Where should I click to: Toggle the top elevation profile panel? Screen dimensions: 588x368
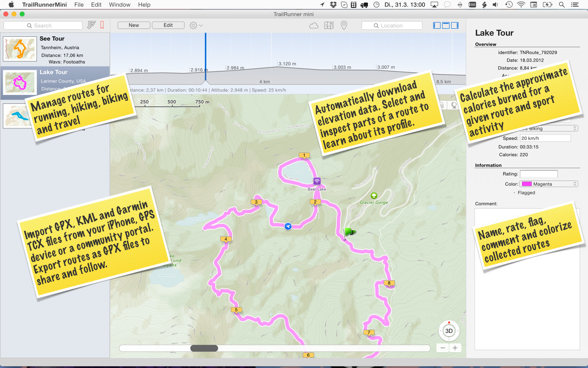(x=446, y=25)
